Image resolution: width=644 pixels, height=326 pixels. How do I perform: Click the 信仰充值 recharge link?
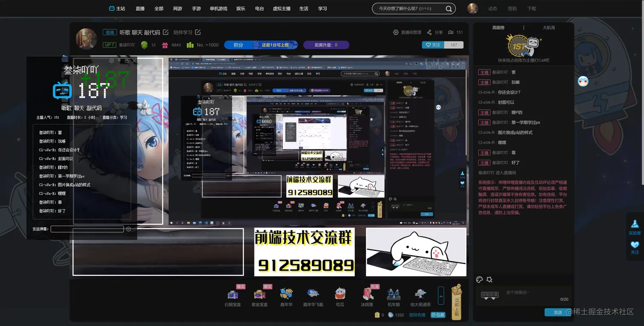417,315
